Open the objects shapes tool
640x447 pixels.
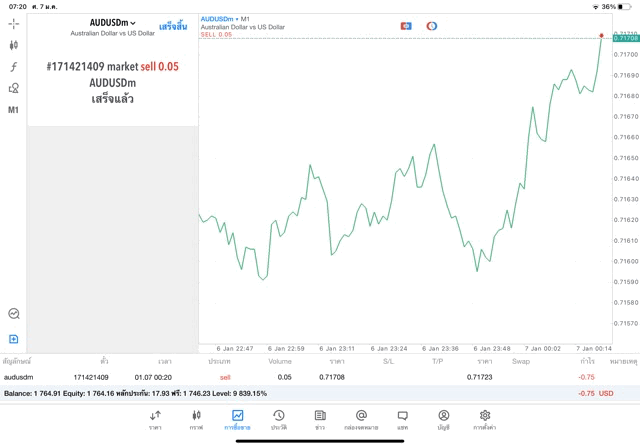tap(13, 88)
